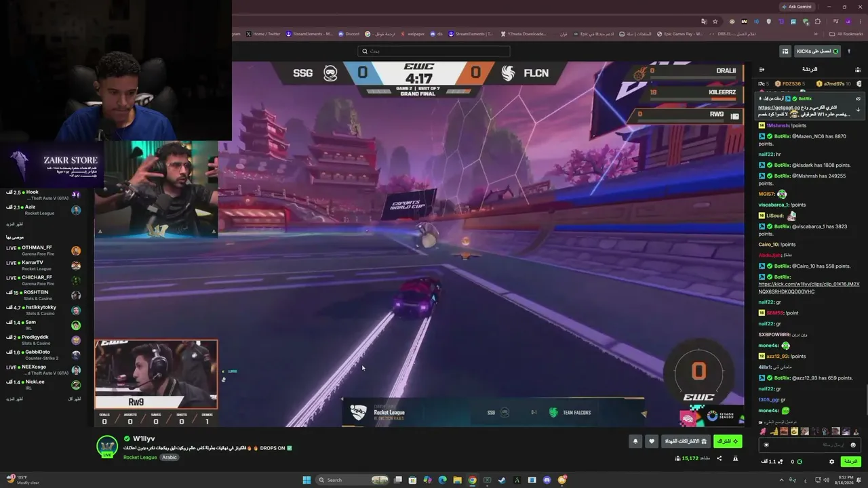The width and height of the screenshot is (868, 488).
Task: Open hstikkytokky channel in sidebar
Action: tap(42, 310)
